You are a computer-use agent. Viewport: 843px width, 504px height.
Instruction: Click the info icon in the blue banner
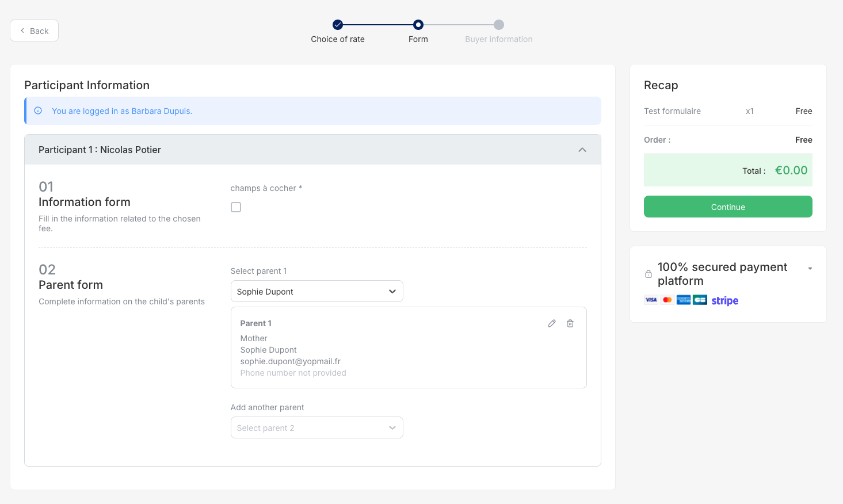[x=38, y=110]
